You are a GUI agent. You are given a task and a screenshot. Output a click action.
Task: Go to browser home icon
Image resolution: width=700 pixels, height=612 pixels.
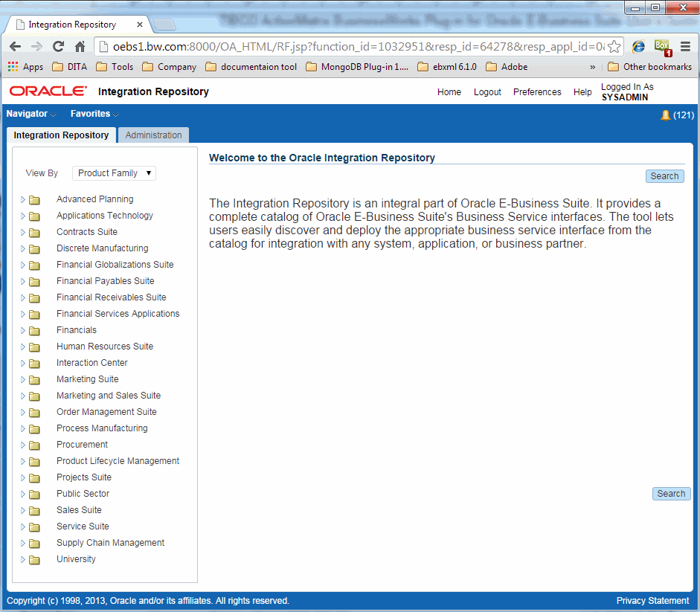click(x=80, y=46)
